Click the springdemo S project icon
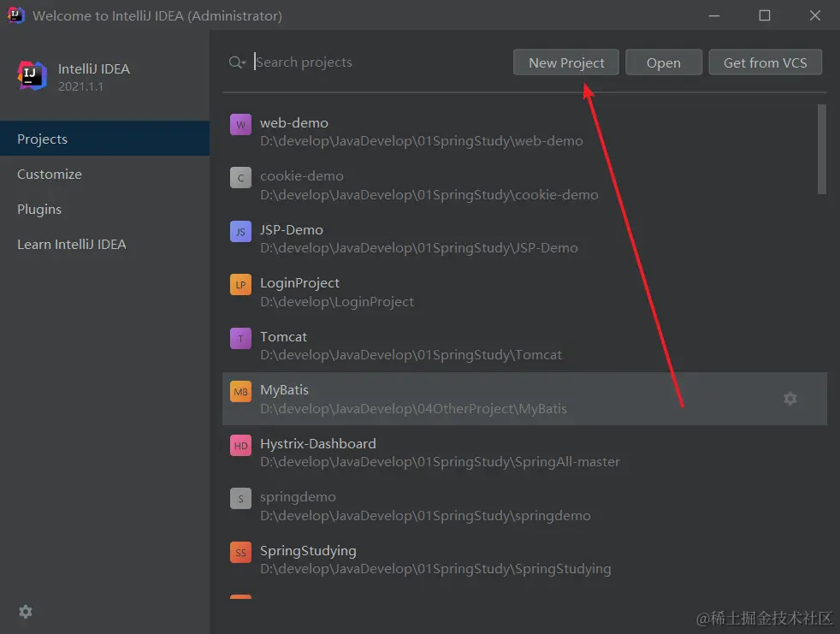Image resolution: width=840 pixels, height=634 pixels. pos(240,499)
